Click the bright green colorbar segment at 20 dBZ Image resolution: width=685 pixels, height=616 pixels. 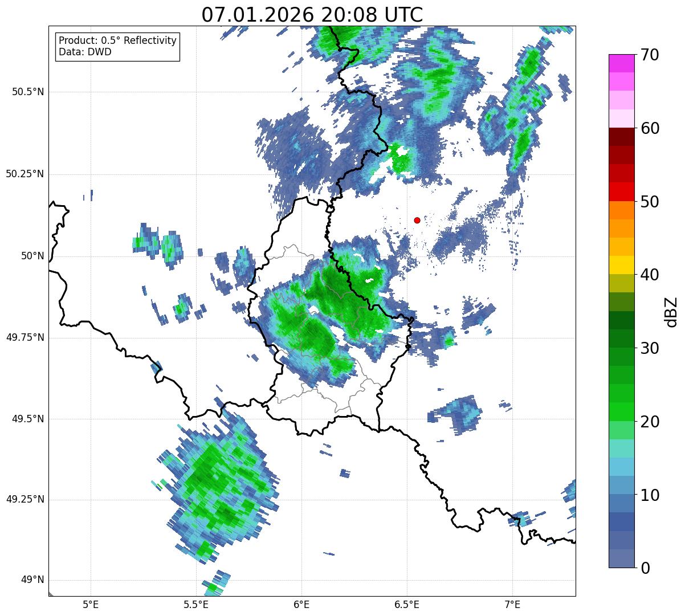coord(621,411)
